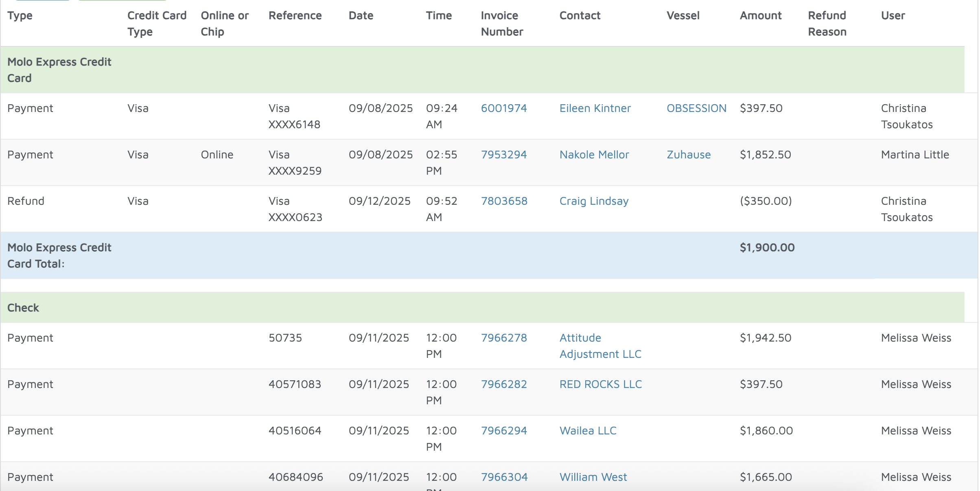980x491 pixels.
Task: Open invoice number 7966294
Action: coord(503,431)
